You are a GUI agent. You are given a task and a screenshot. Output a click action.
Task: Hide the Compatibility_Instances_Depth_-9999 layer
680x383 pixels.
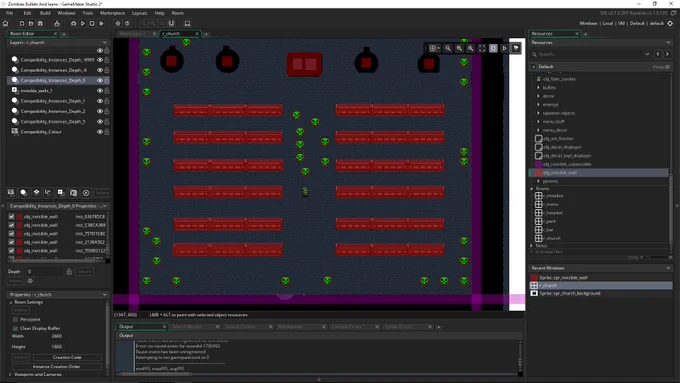click(x=100, y=60)
